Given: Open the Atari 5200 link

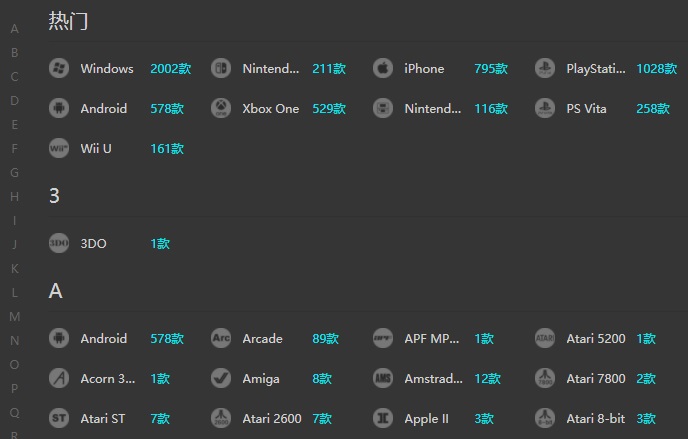Looking at the screenshot, I should coord(595,339).
